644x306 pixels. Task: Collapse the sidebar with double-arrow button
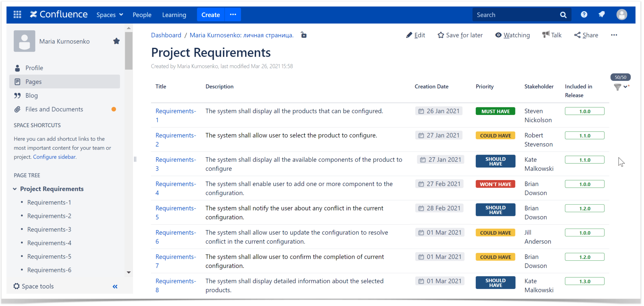point(115,286)
